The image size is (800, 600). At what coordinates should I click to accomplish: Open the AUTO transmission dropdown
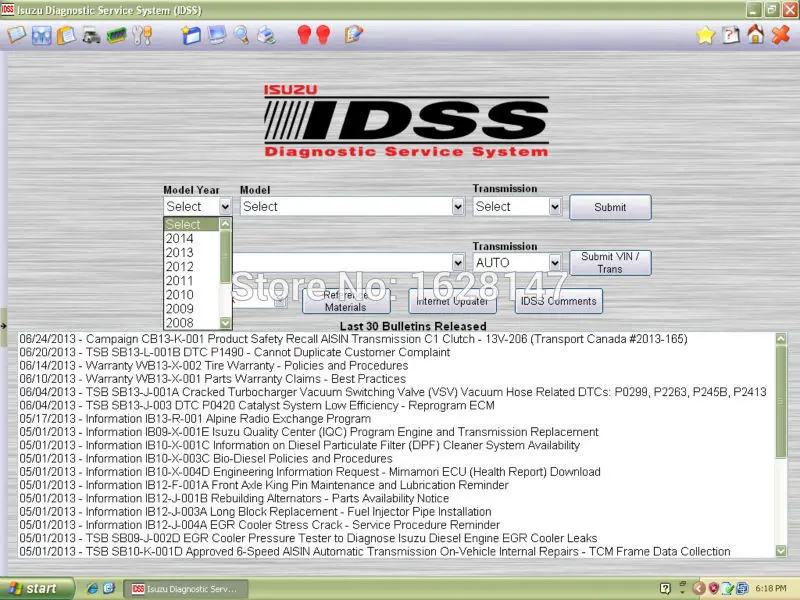click(517, 262)
